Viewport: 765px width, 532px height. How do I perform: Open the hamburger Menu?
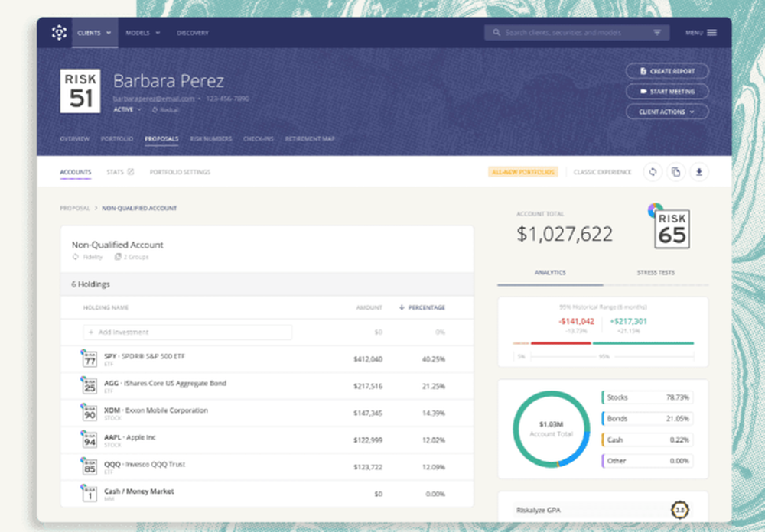(701, 33)
